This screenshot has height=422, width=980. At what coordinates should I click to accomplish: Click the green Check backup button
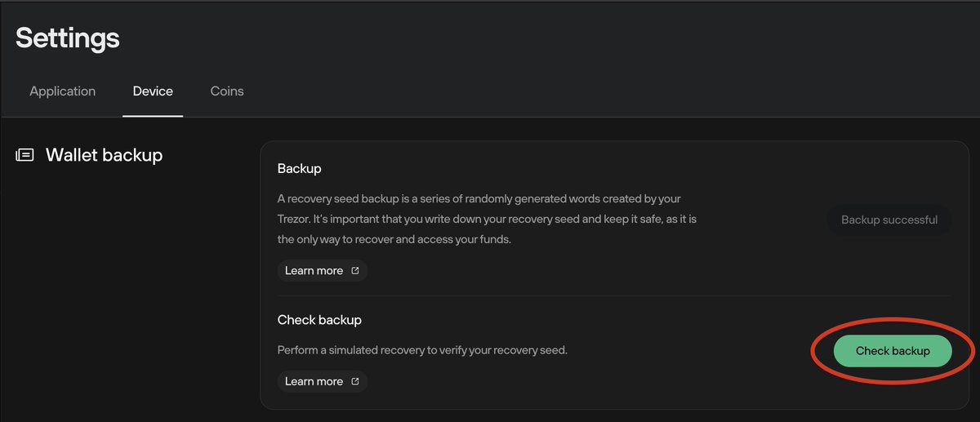(x=893, y=351)
